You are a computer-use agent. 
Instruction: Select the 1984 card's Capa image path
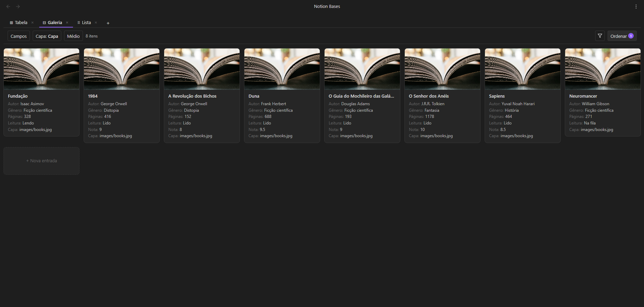[116, 136]
